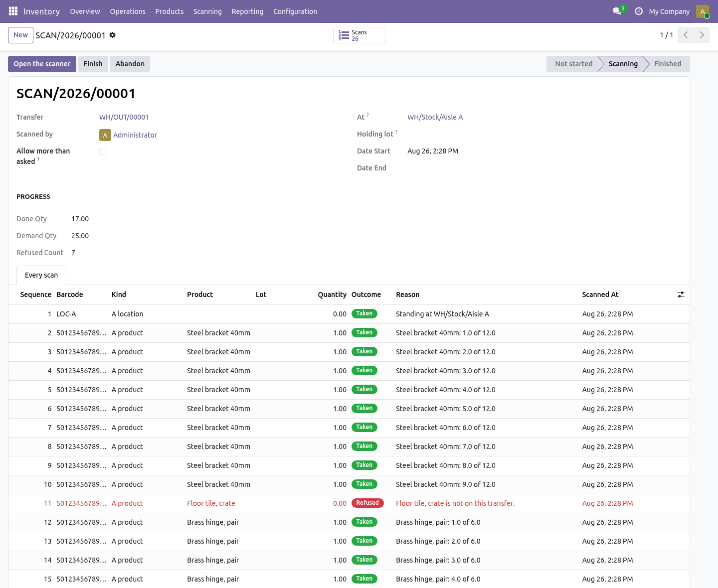Screen dimensions: 718x588
Task: Click 'Brass hinge, pair: 1.0 of 6.0' reason
Action: (438, 522)
